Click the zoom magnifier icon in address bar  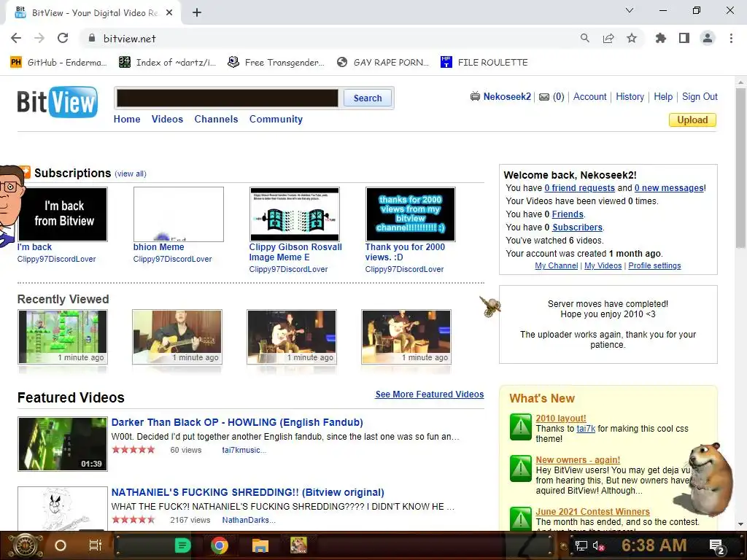click(585, 39)
